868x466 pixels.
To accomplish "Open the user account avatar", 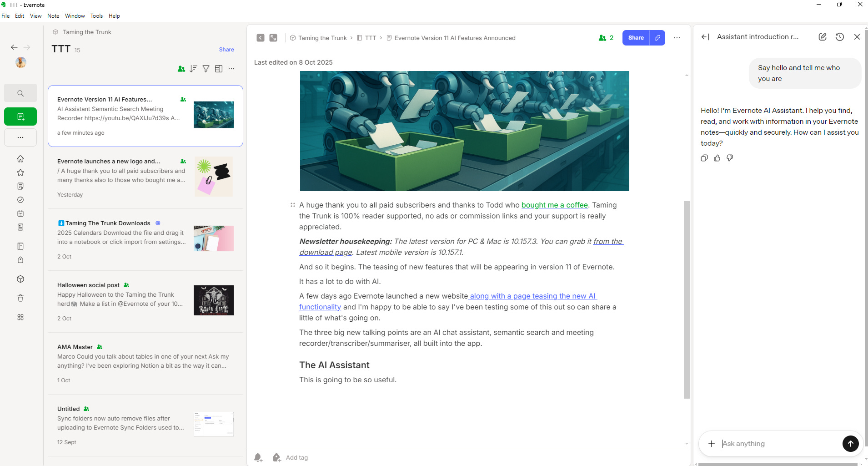I will coord(20,62).
